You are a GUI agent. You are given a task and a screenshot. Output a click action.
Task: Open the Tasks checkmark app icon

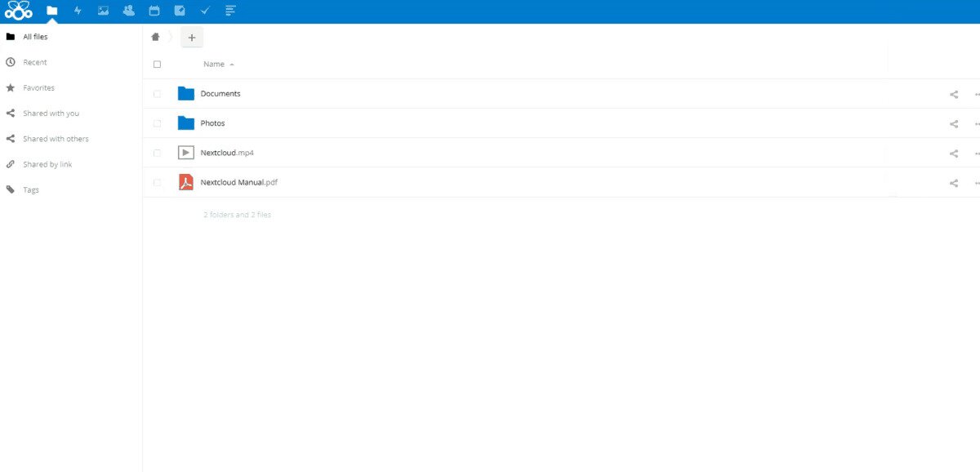click(x=205, y=11)
